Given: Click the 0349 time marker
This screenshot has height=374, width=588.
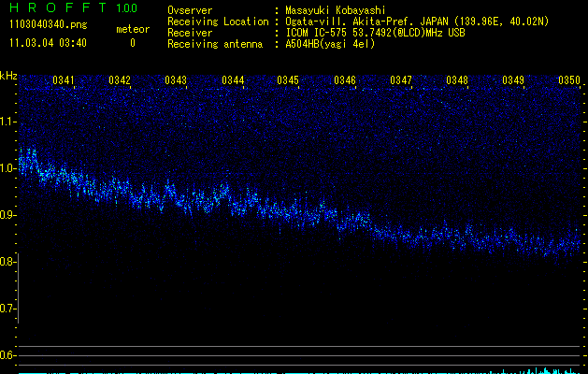Looking at the screenshot, I should 513,81.
